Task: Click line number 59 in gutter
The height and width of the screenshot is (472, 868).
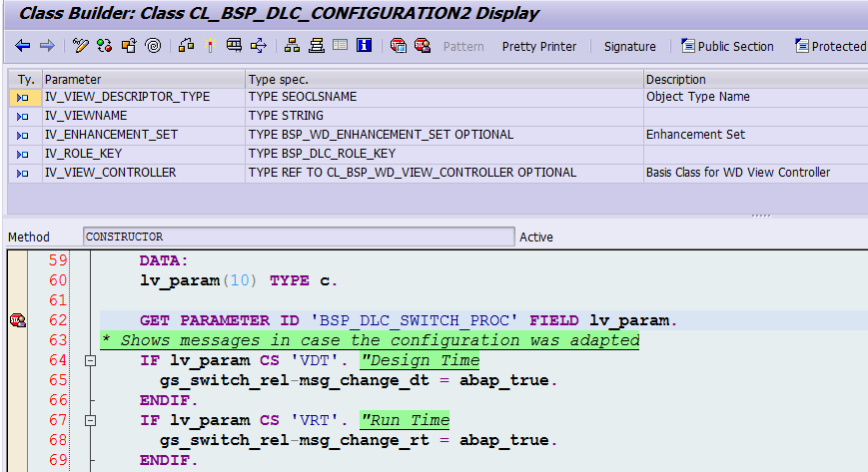Action: coord(58,260)
